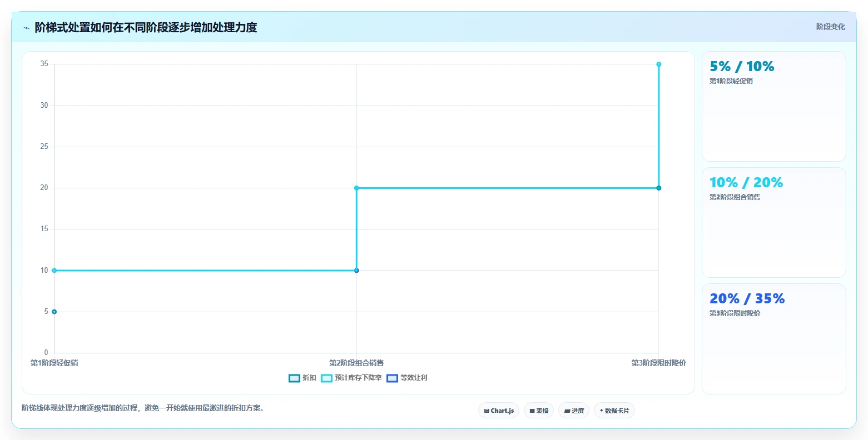
Task: Click the x-axis label 第3阶段限时降价
Action: pyautogui.click(x=658, y=363)
